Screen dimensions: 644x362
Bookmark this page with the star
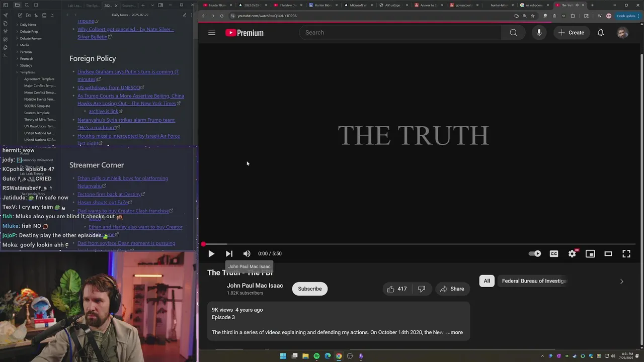pos(533,16)
